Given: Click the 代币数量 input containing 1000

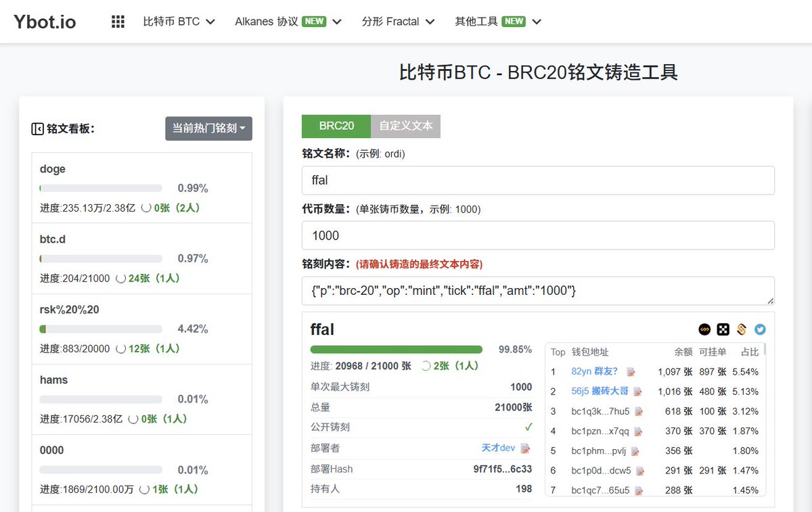Looking at the screenshot, I should coord(538,235).
